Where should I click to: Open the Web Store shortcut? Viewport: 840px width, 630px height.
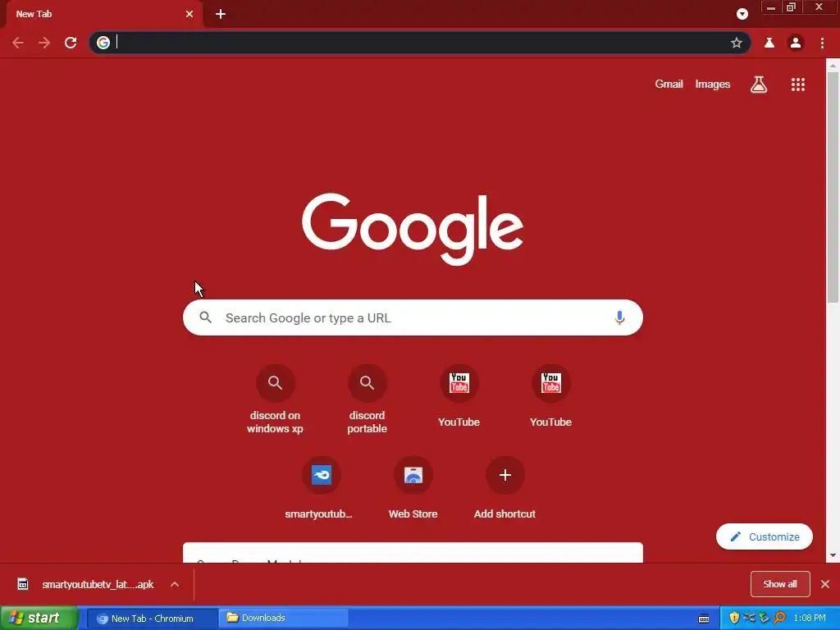click(413, 487)
